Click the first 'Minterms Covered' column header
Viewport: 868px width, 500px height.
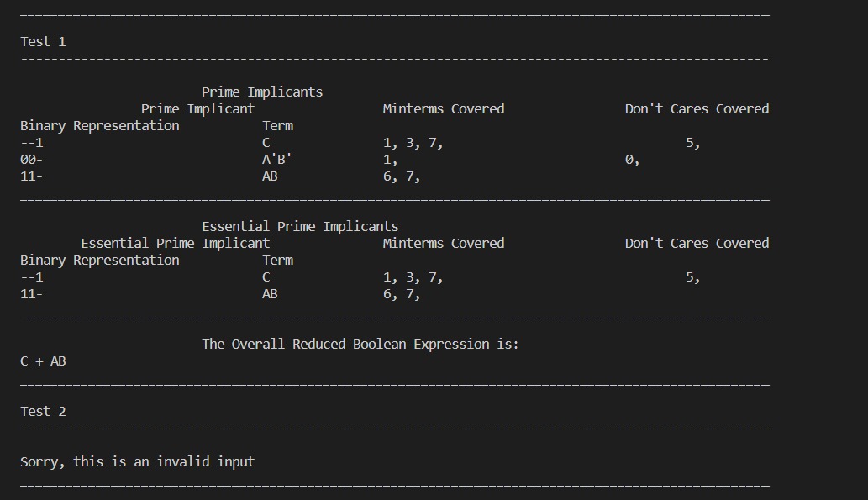click(x=444, y=109)
